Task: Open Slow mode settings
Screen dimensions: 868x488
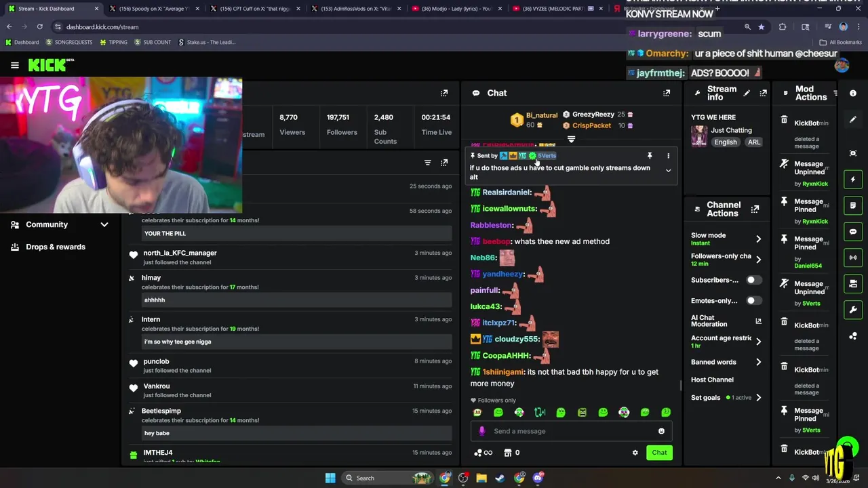Action: tap(726, 239)
